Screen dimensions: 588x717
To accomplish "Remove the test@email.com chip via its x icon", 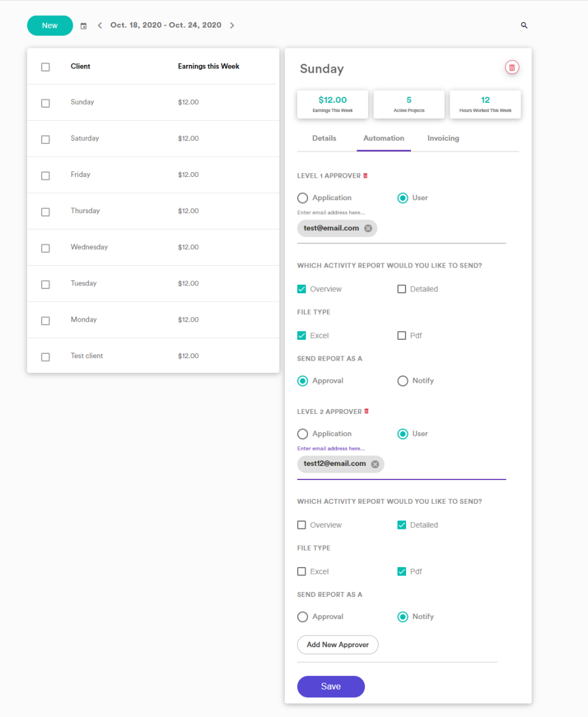I will [x=367, y=228].
